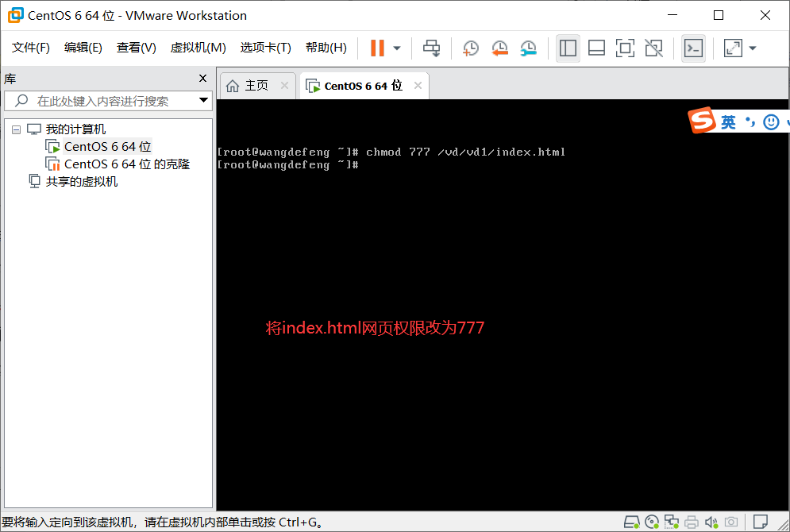The height and width of the screenshot is (532, 790).
Task: Enter full screen mode icon
Action: (625, 48)
